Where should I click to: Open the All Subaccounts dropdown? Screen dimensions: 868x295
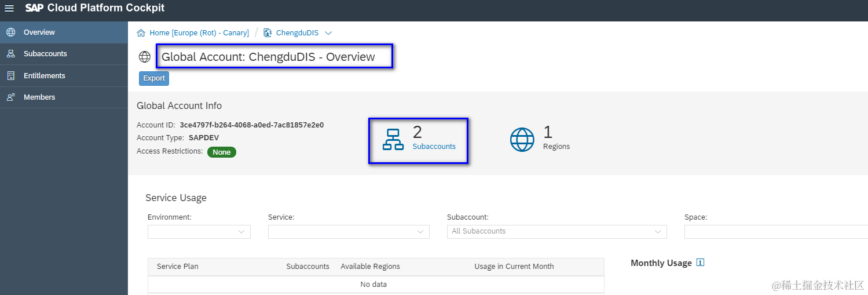(557, 232)
